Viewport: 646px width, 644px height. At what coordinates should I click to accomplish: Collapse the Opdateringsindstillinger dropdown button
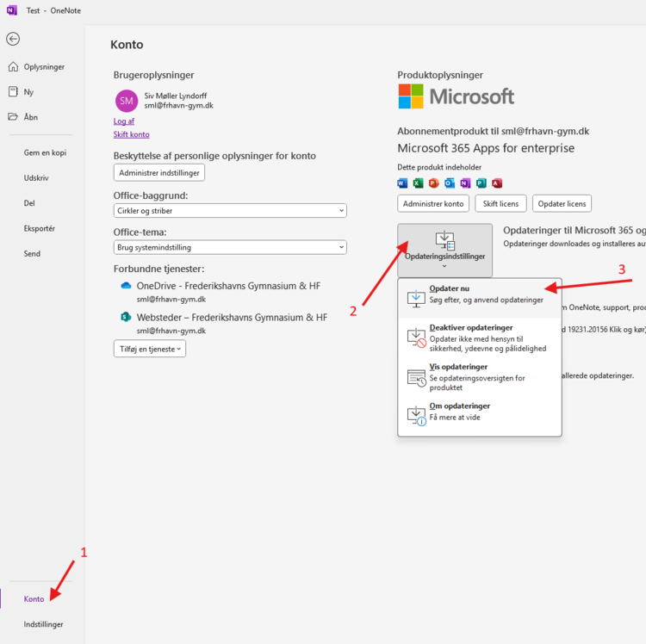(444, 250)
